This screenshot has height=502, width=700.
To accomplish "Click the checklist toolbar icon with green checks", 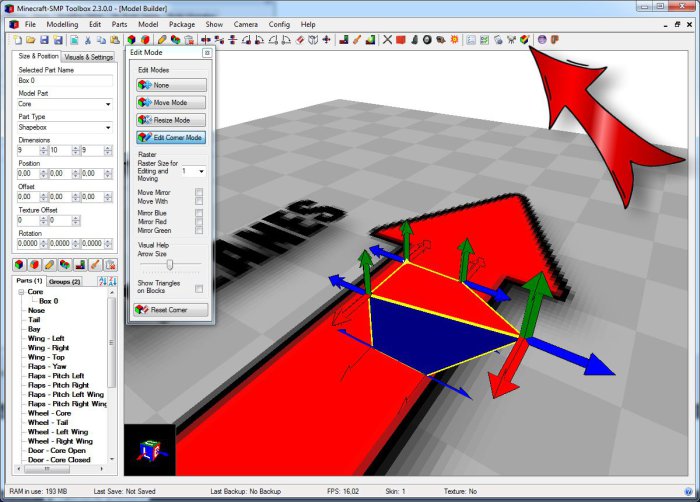I will 484,40.
